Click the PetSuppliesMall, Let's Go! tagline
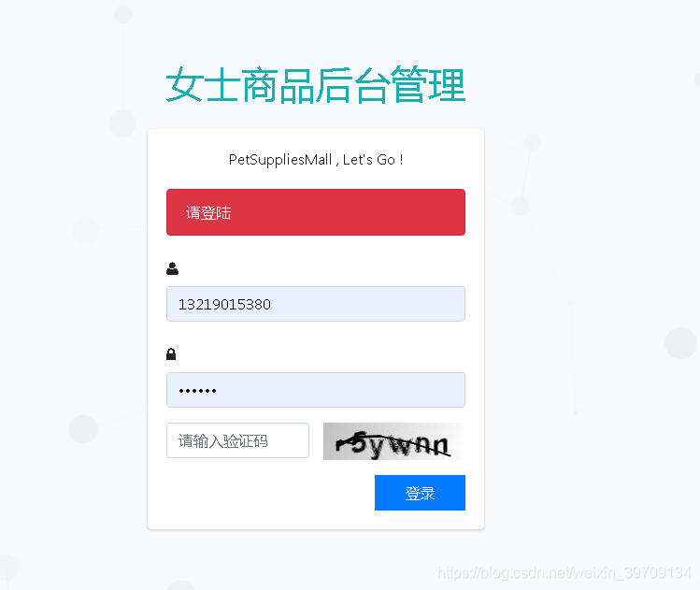 pos(316,160)
